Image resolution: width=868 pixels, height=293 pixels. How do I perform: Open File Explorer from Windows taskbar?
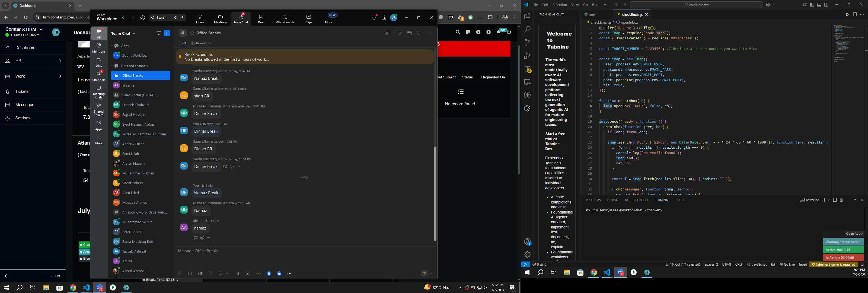pos(46,288)
